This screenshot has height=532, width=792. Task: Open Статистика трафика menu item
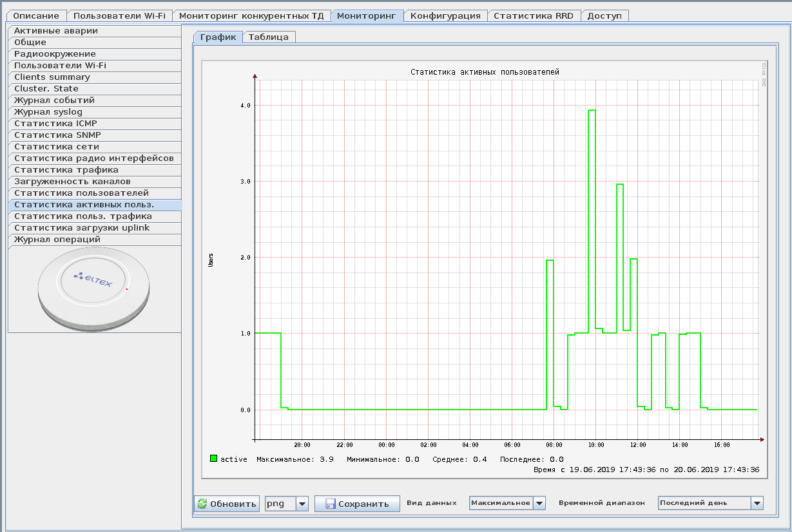pos(66,170)
